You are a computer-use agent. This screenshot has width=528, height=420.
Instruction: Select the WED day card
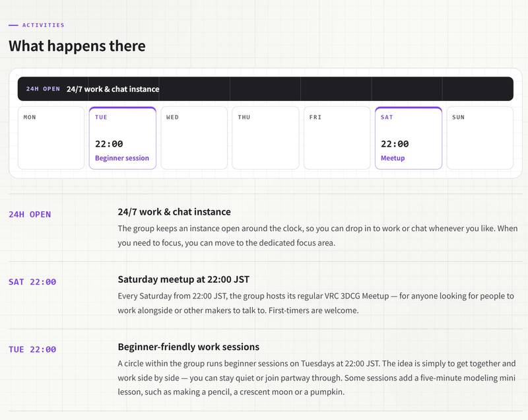[194, 138]
